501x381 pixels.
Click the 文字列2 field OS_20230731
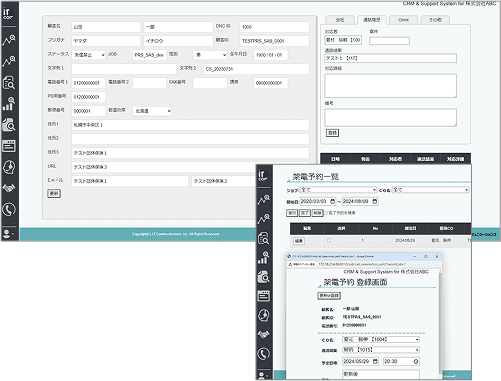pyautogui.click(x=256, y=69)
